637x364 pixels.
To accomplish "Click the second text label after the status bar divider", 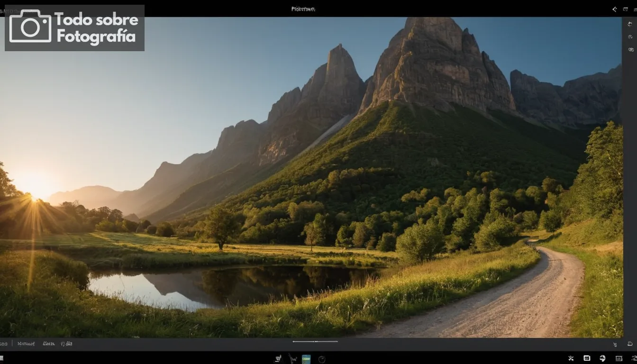I will point(49,344).
